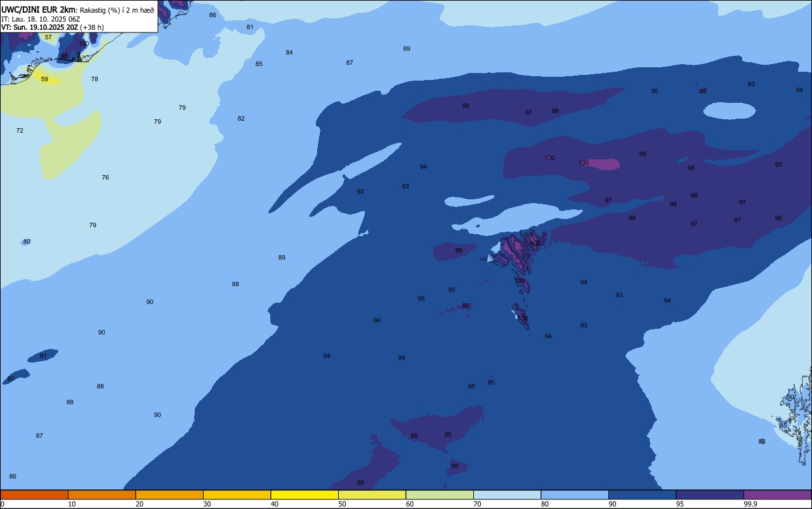Click the 90–95 dark blue legend swatch
This screenshot has height=509, width=812.
click(642, 494)
